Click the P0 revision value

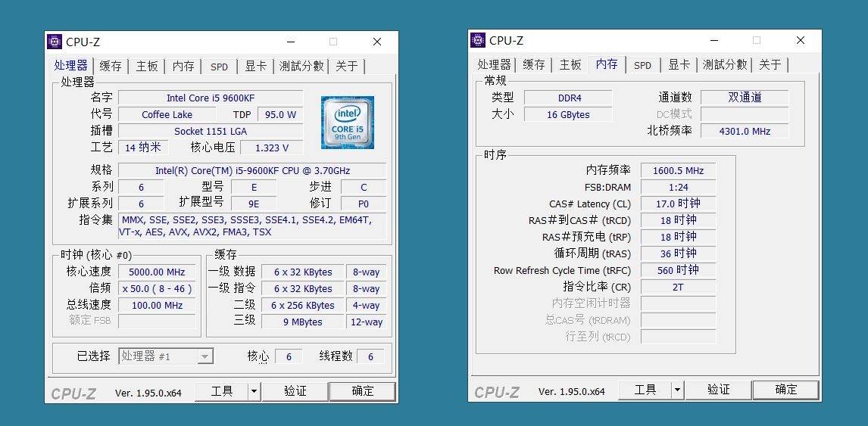363,204
